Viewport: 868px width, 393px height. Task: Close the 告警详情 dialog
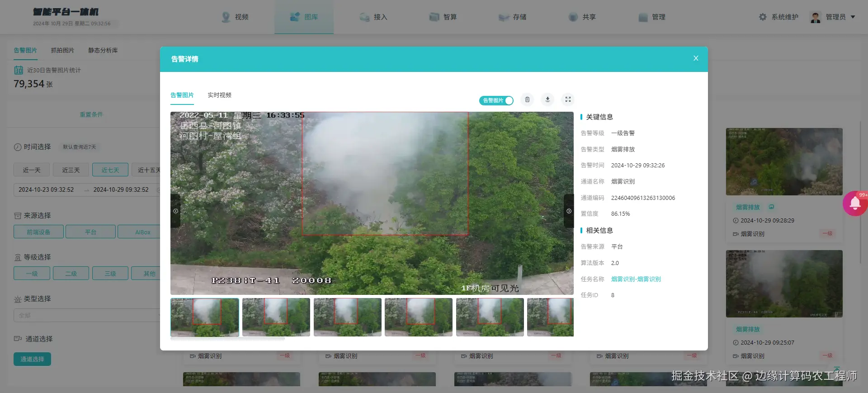click(696, 58)
